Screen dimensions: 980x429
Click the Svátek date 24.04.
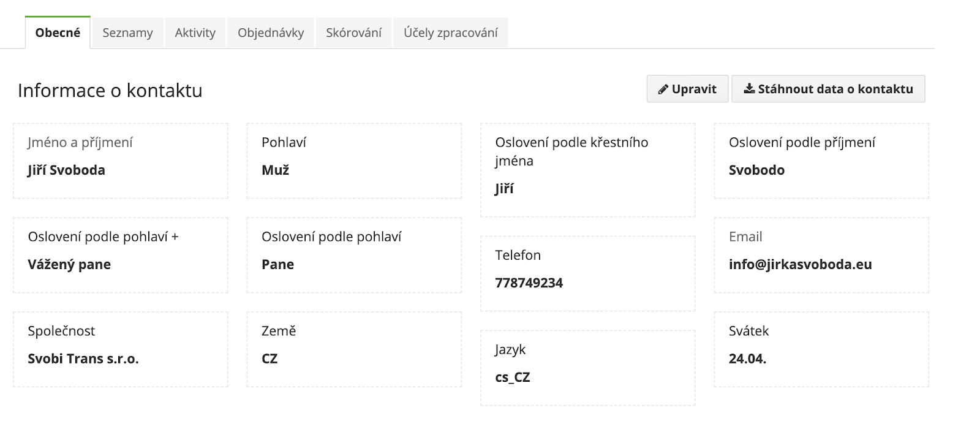(747, 359)
